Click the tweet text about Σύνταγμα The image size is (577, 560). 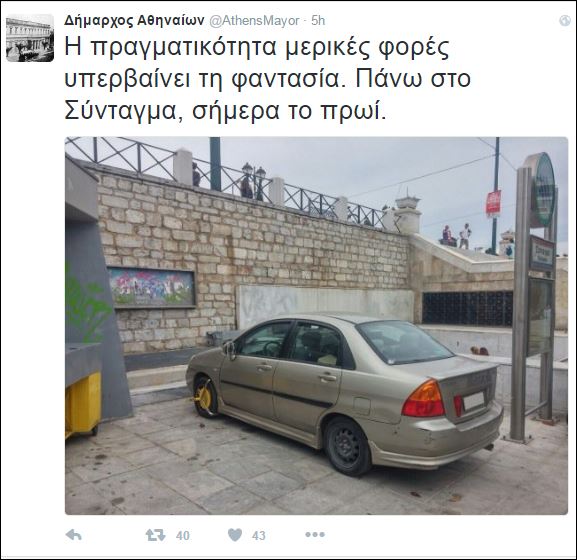pyautogui.click(x=268, y=79)
